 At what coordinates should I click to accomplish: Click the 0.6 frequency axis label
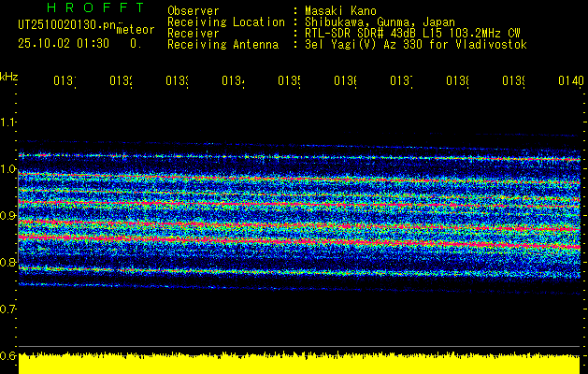point(8,355)
